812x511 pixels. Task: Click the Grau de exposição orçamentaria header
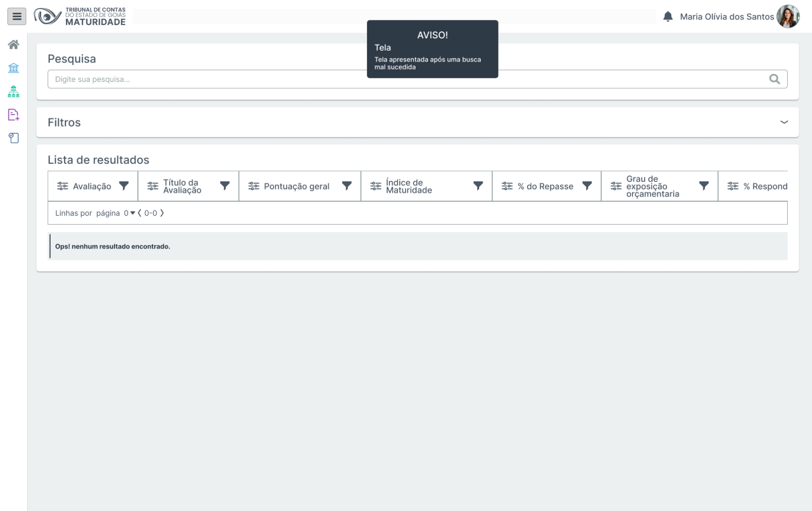(652, 186)
